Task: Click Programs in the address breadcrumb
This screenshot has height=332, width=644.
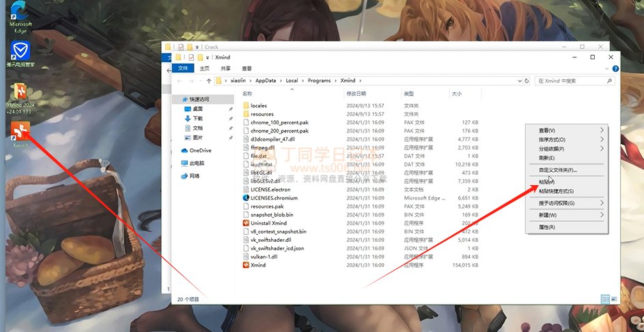Action: coord(319,81)
